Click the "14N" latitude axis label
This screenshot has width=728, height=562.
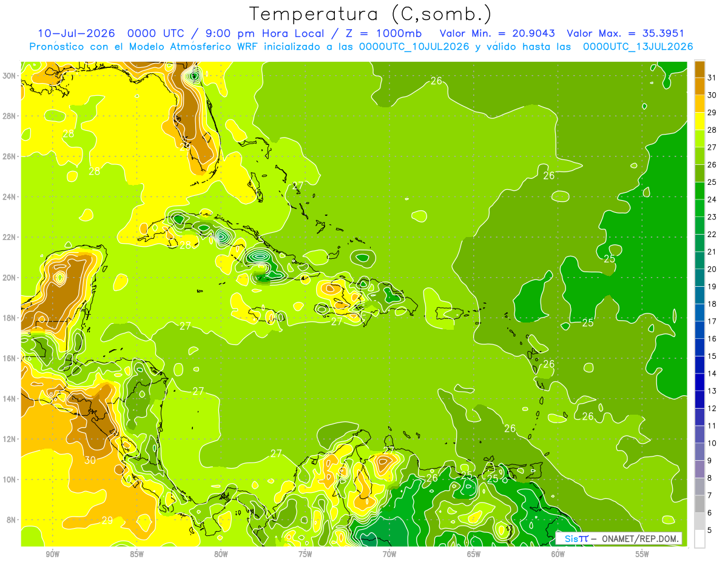(x=10, y=398)
